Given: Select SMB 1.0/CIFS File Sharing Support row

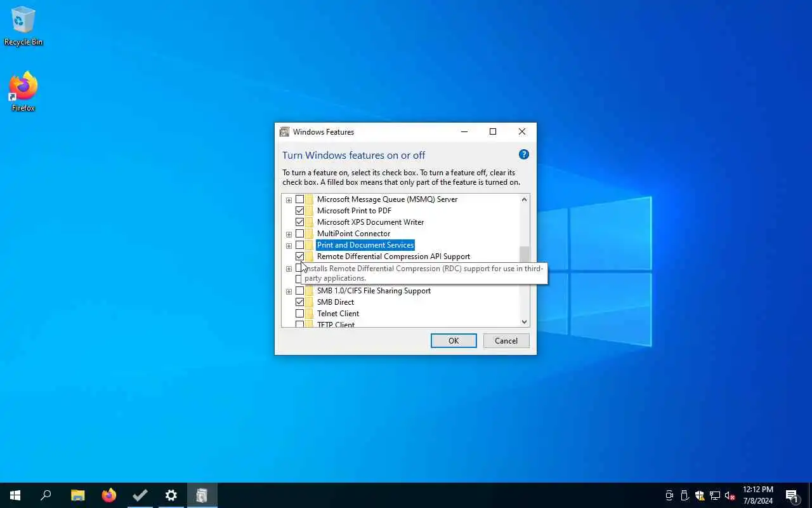Looking at the screenshot, I should pyautogui.click(x=374, y=291).
